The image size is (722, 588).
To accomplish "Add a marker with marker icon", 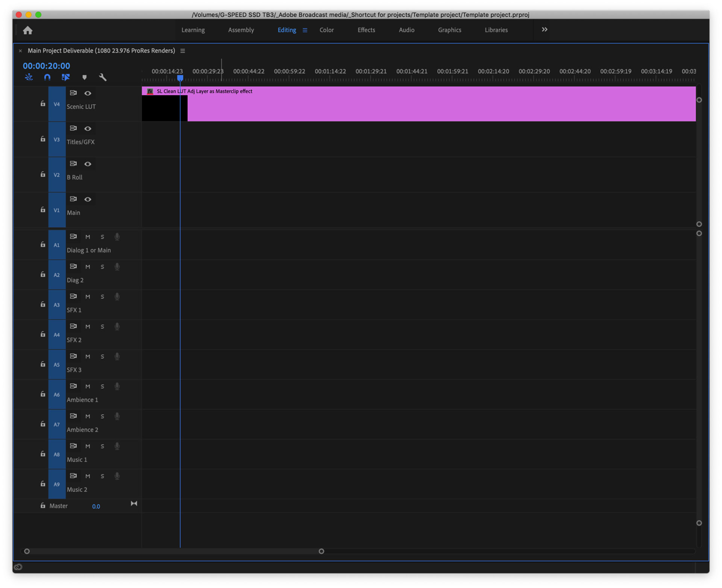I will tap(85, 77).
